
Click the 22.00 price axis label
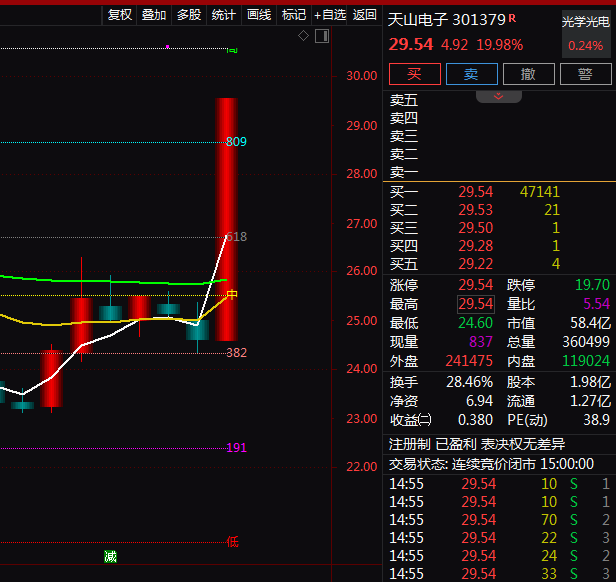coord(361,466)
